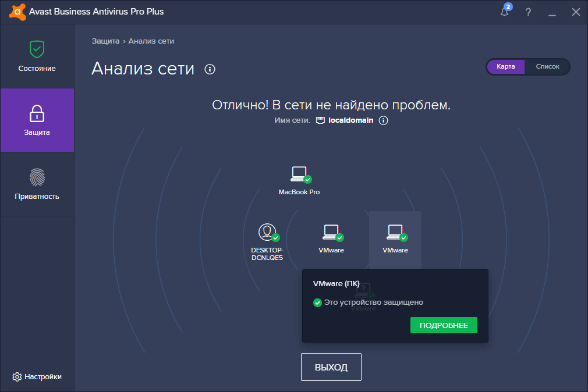588x392 pixels.
Task: Click the Анализ сети page heading
Action: (143, 69)
